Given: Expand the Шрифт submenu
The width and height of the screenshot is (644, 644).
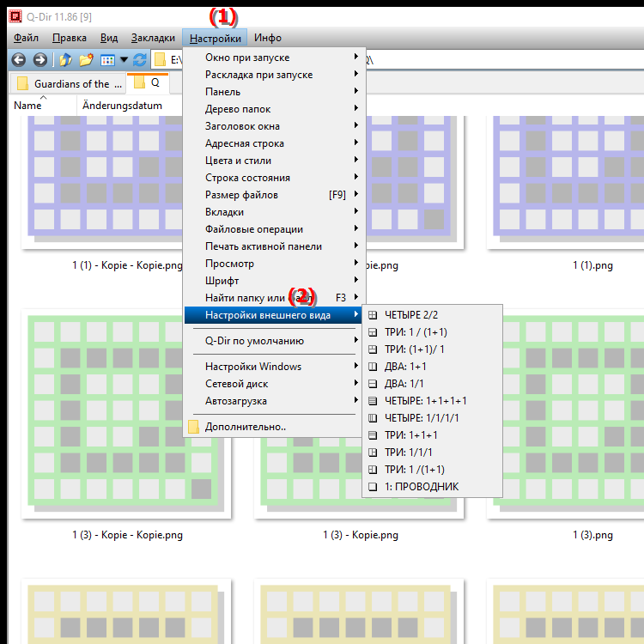Looking at the screenshot, I should click(273, 281).
